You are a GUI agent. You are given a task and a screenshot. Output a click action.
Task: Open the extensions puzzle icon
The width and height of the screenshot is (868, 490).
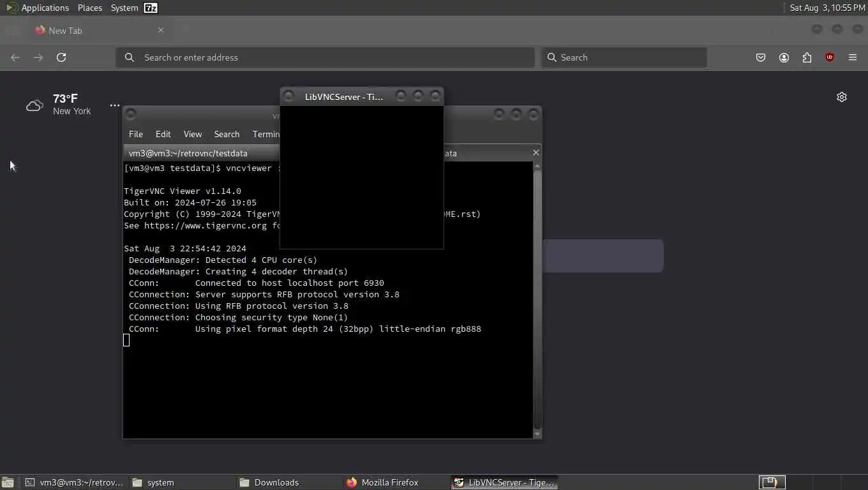[x=807, y=57]
